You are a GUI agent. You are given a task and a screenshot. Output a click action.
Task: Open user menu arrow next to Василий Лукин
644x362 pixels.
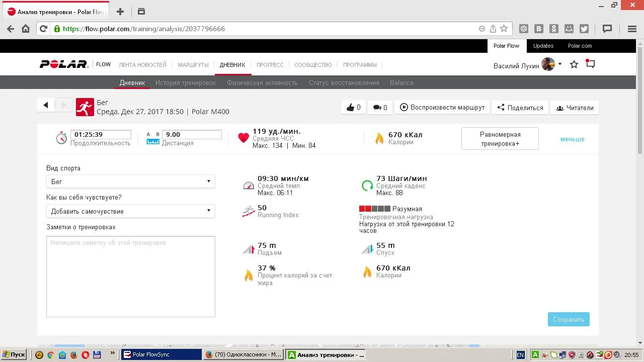(x=560, y=64)
